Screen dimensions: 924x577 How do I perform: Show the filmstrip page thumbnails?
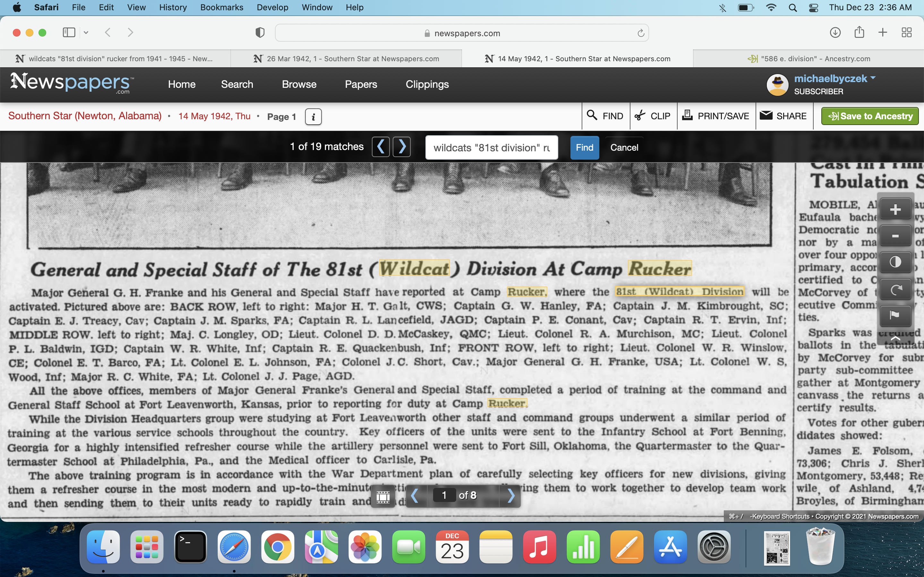click(383, 496)
